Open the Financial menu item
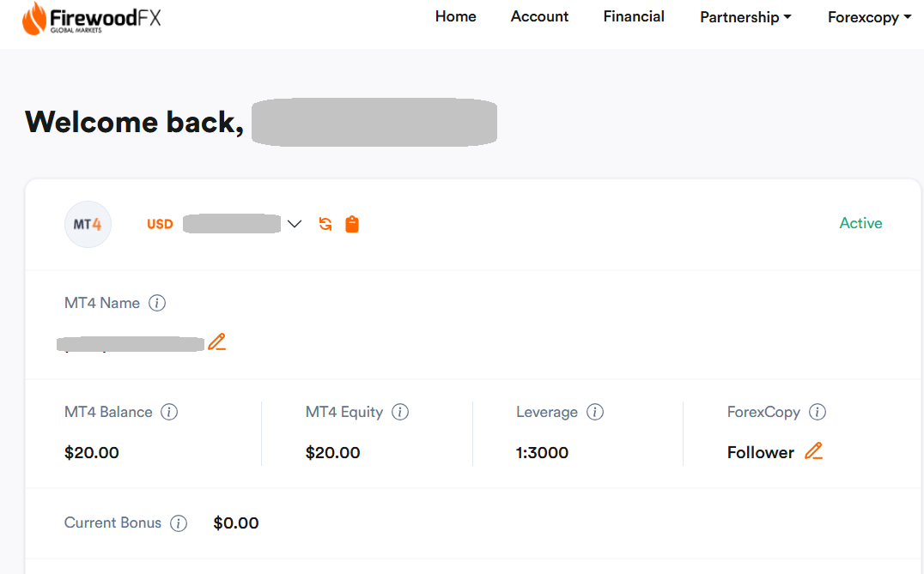Image resolution: width=924 pixels, height=574 pixels. [x=634, y=16]
